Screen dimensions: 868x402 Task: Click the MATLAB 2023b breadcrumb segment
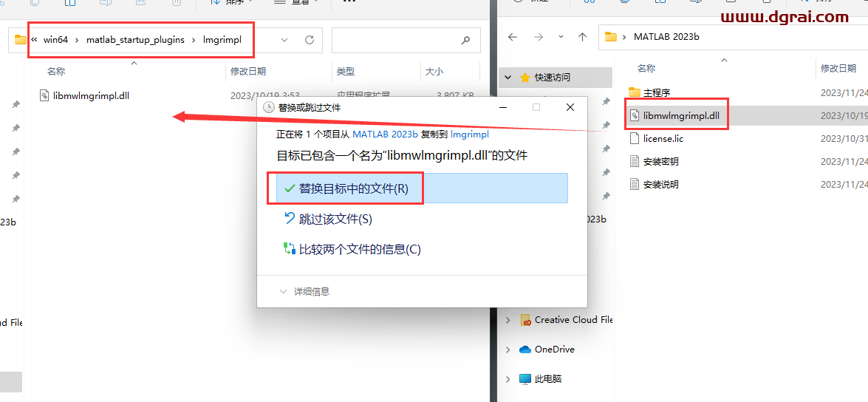[666, 37]
